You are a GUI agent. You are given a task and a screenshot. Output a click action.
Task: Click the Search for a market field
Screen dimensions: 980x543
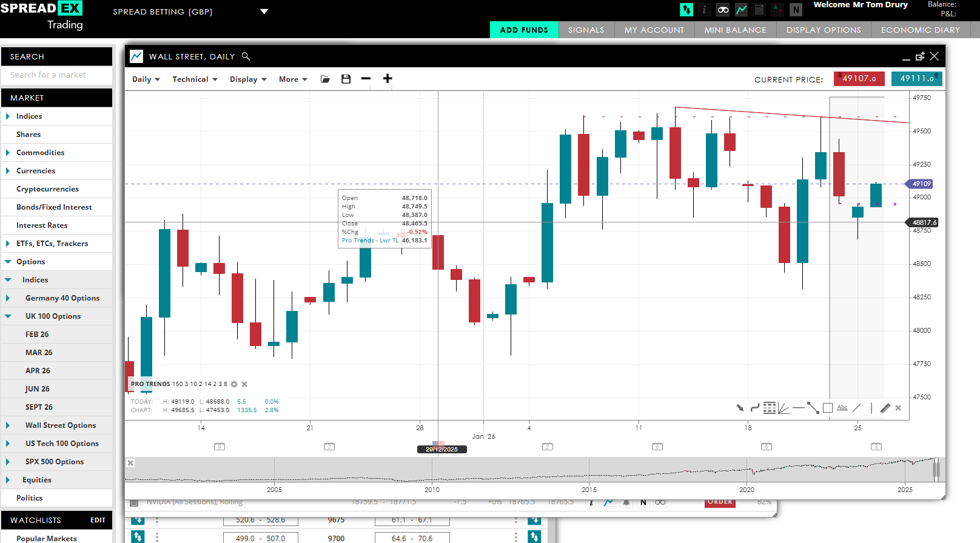click(x=56, y=75)
